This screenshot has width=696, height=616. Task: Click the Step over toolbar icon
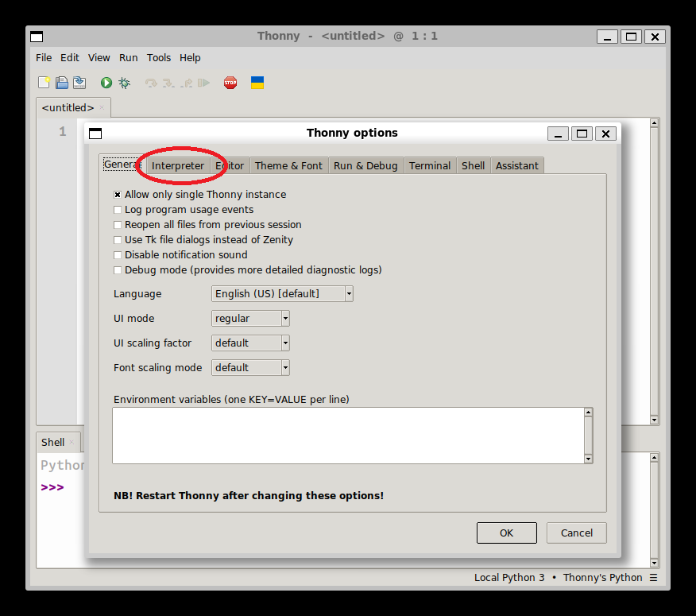(151, 83)
